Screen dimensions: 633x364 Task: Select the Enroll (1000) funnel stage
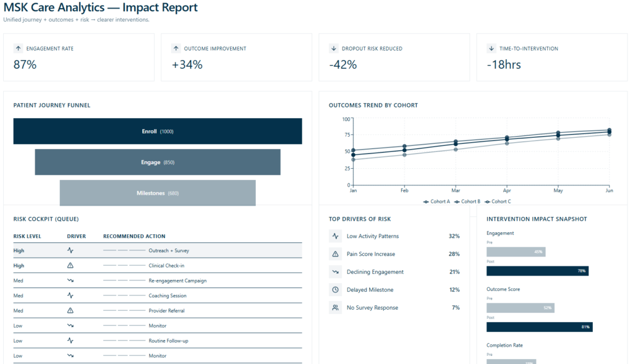(x=158, y=132)
